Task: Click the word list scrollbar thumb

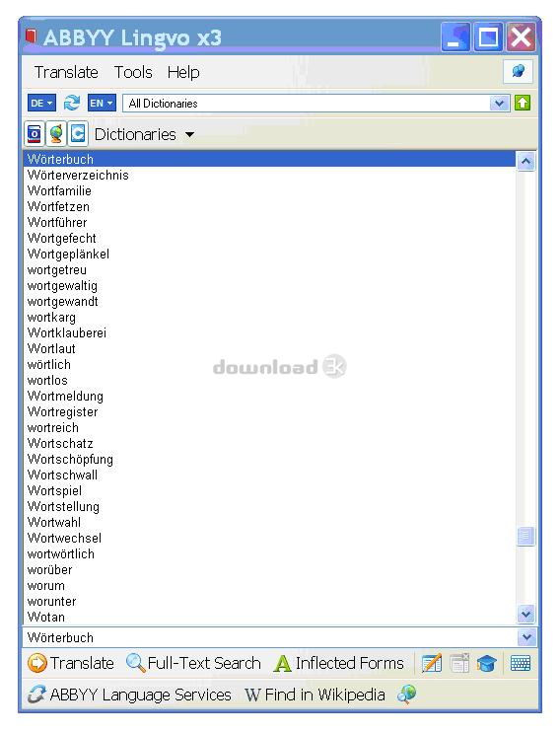Action: click(525, 536)
